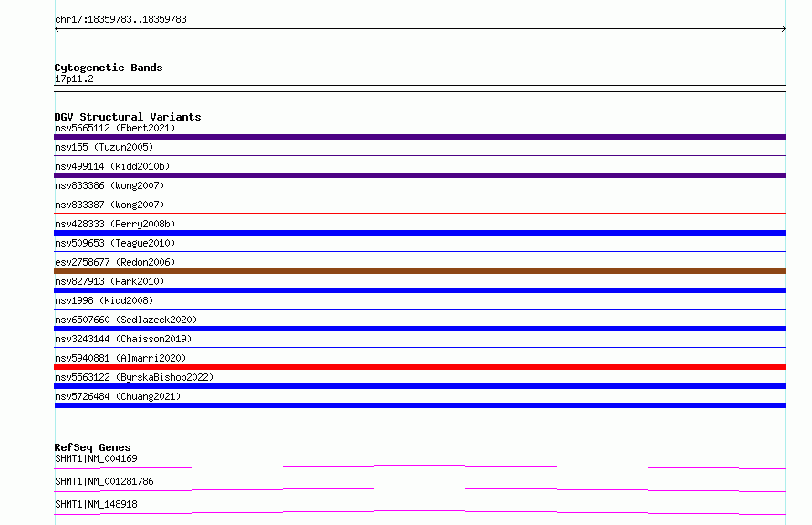Open variant nsv155 (Tuzun2005)

104,147
